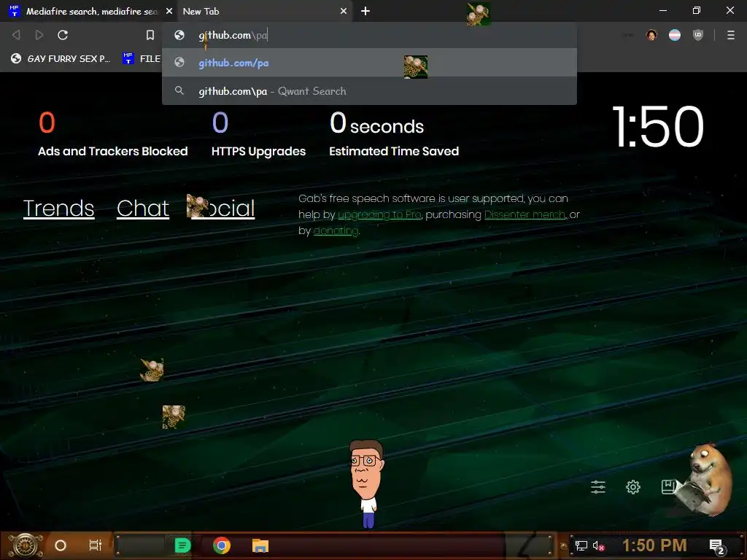Screen dimensions: 747x560
Task: Launch the green chat app on taskbar
Action: pos(182,545)
